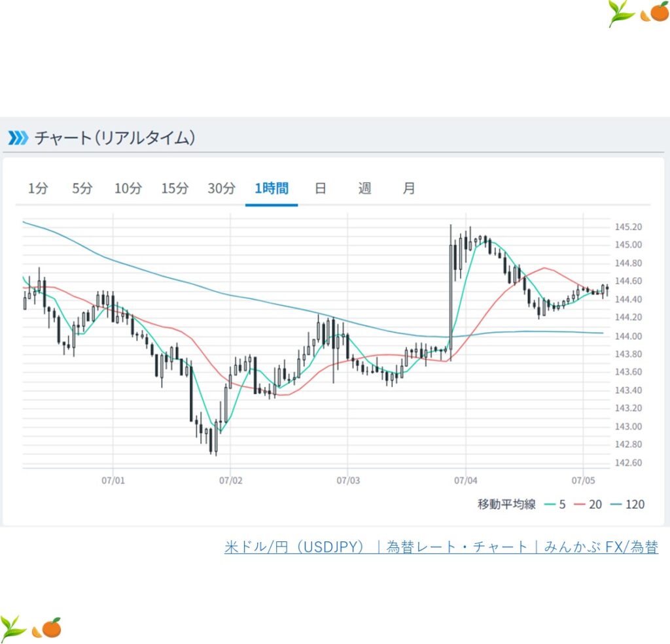Click the 移動平均線 legend label
Screen dimensions: 670x644
click(506, 505)
